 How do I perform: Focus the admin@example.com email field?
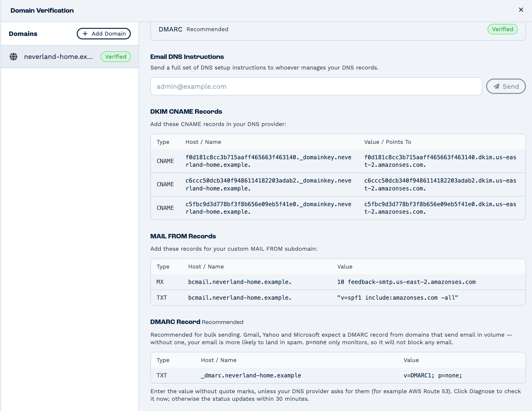(x=316, y=86)
